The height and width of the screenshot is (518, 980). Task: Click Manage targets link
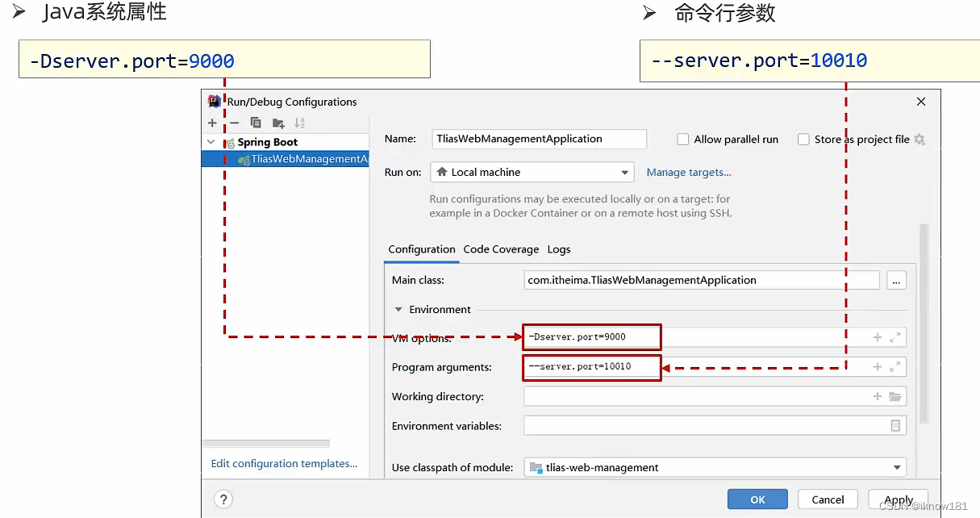point(689,172)
